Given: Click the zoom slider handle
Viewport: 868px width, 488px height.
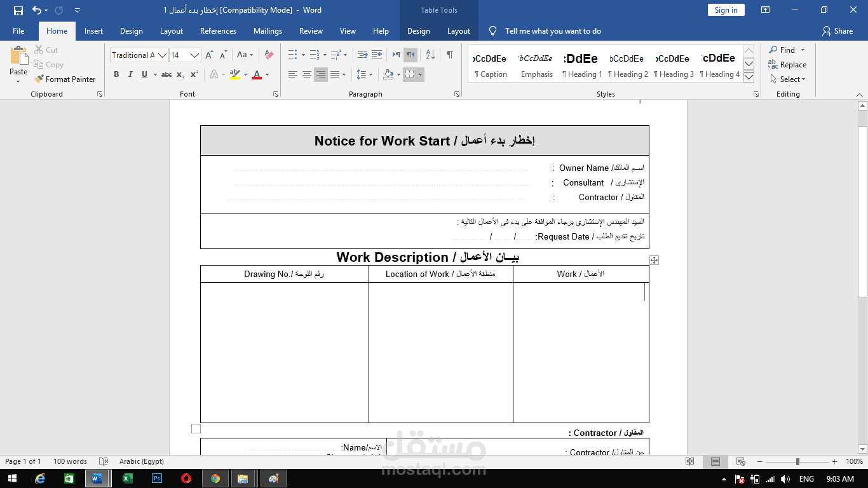Looking at the screenshot, I should coord(797,461).
